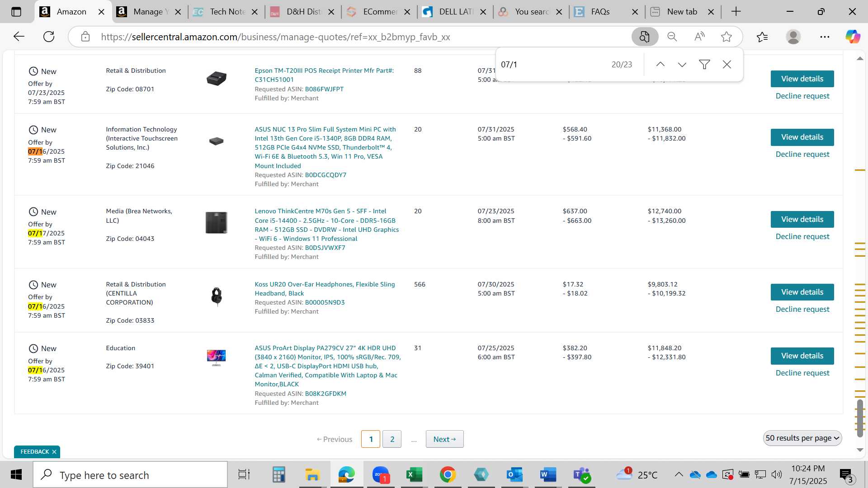This screenshot has height=488, width=868.
Task: View details for Epson TM-T20III printer
Action: pyautogui.click(x=802, y=79)
